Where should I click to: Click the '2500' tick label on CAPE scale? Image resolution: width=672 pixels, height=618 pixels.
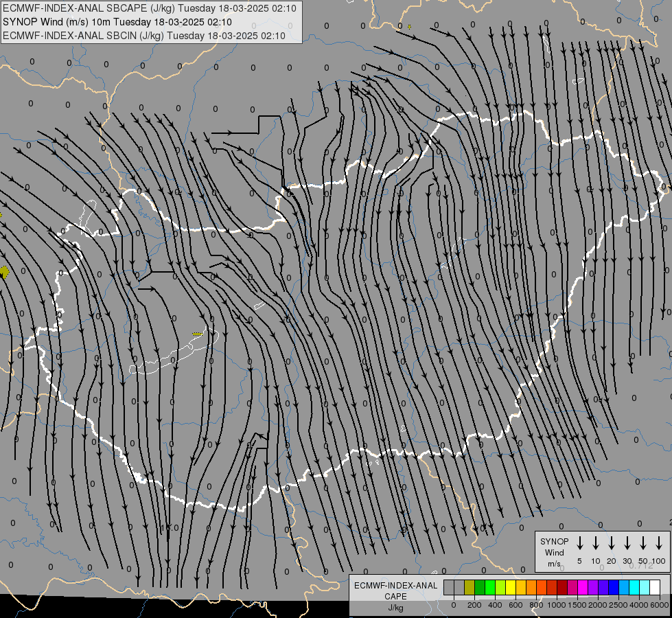[618, 605]
